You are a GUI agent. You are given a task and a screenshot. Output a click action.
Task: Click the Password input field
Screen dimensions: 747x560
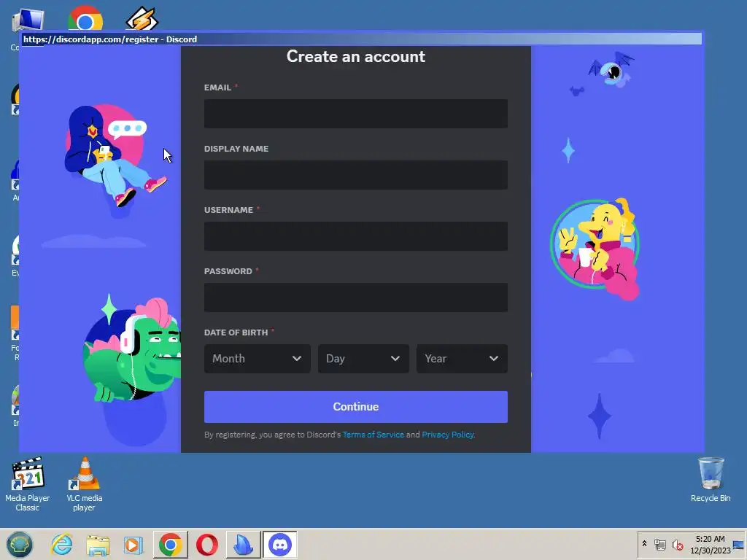tap(355, 297)
